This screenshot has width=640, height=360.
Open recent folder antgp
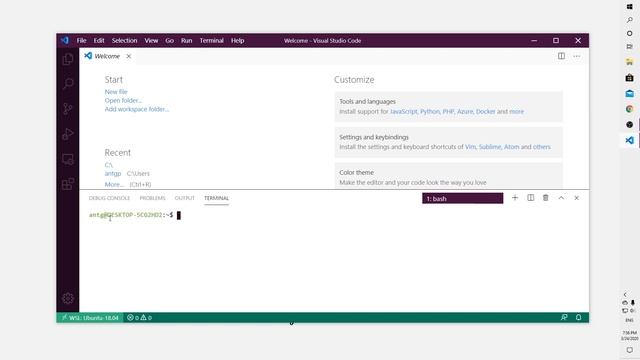click(113, 173)
